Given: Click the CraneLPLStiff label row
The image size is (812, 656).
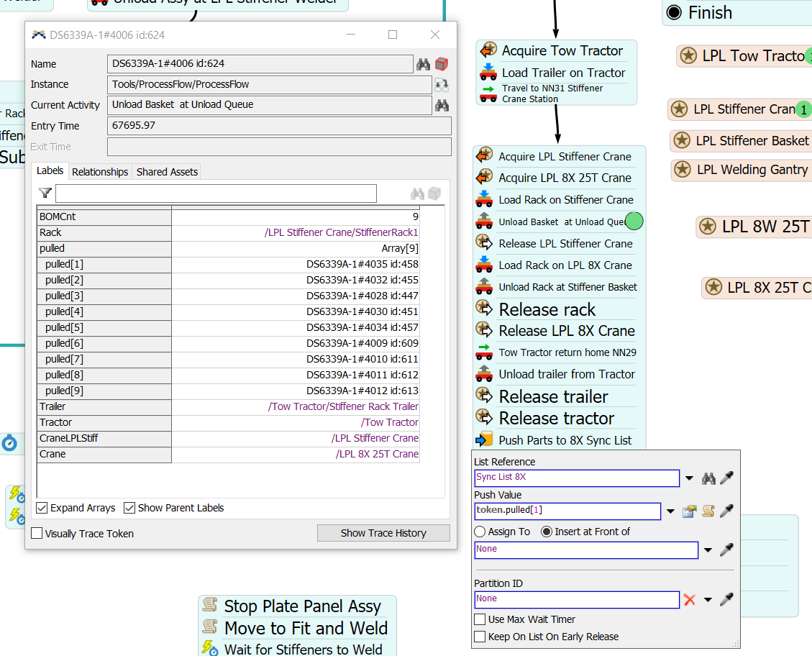Looking at the screenshot, I should [x=228, y=438].
